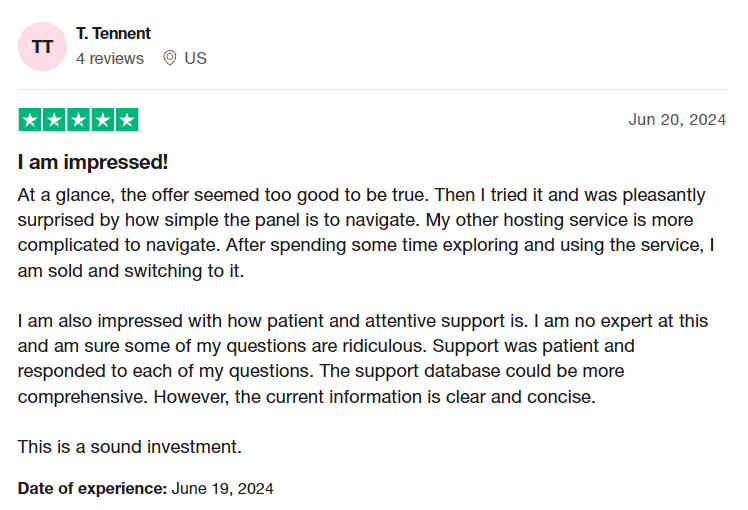
Task: Click the sentence "This is a sound investment."
Action: point(130,446)
